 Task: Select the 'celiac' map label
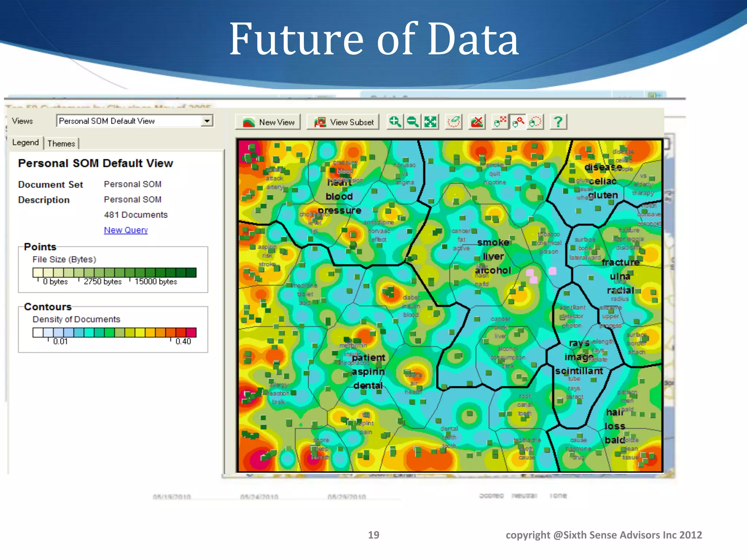pyautogui.click(x=603, y=181)
